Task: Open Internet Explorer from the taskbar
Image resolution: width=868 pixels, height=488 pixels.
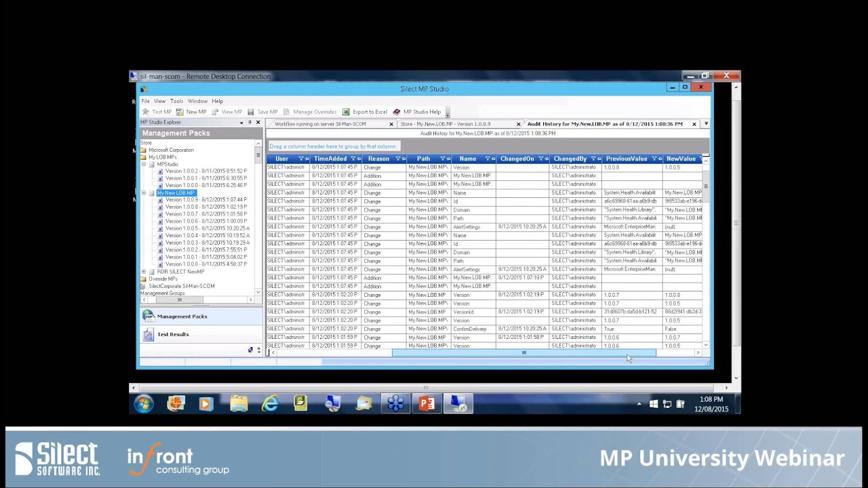Action: tap(270, 404)
